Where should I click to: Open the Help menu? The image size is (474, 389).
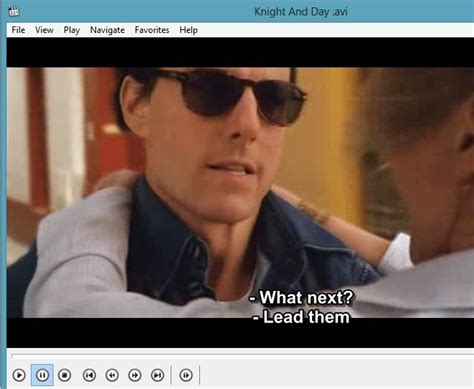[189, 30]
